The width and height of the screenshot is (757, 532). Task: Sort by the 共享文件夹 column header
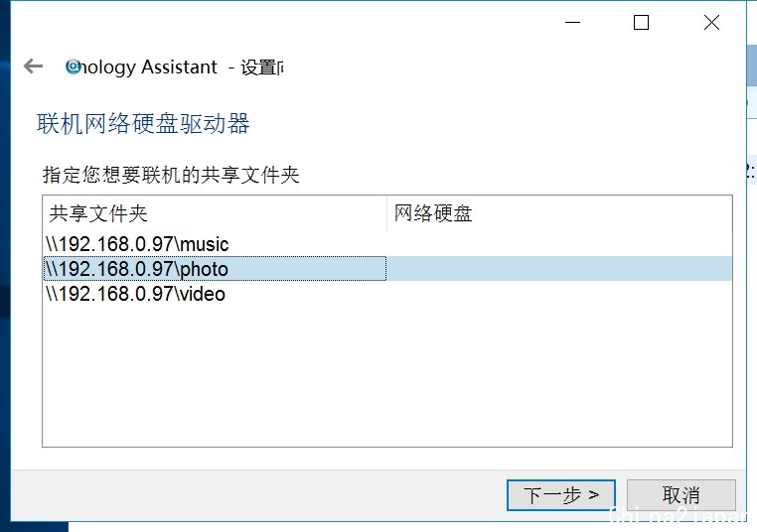point(215,213)
